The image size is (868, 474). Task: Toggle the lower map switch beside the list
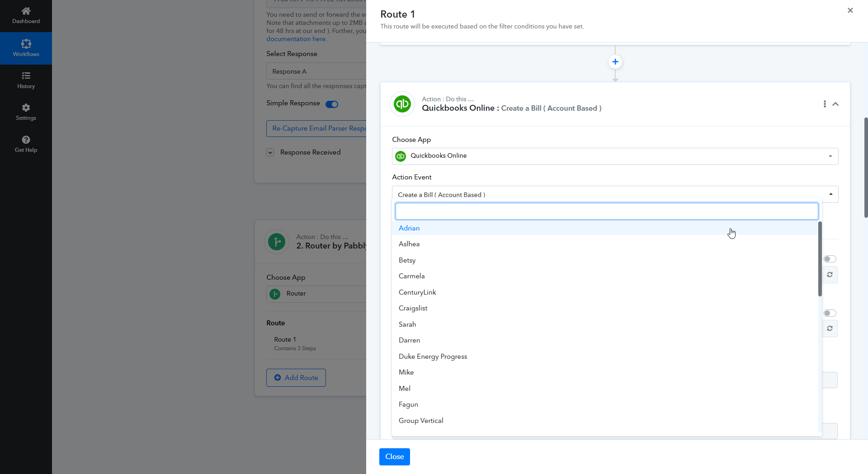coord(830,313)
